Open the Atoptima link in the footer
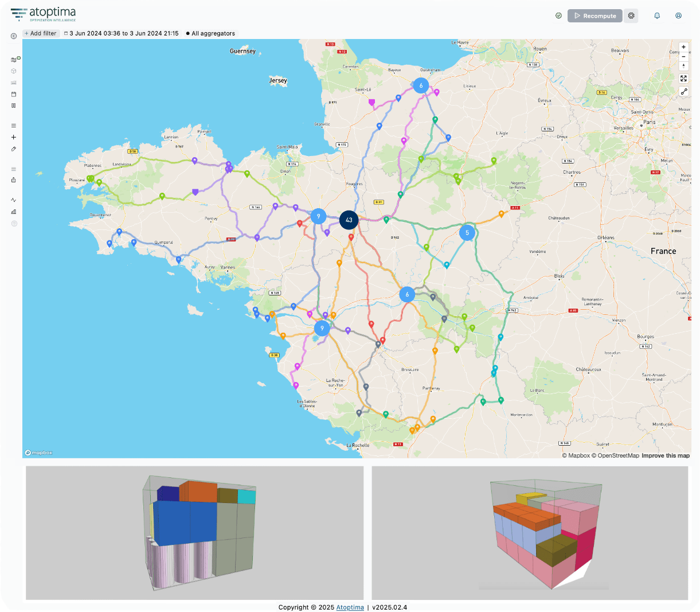 tap(350, 607)
